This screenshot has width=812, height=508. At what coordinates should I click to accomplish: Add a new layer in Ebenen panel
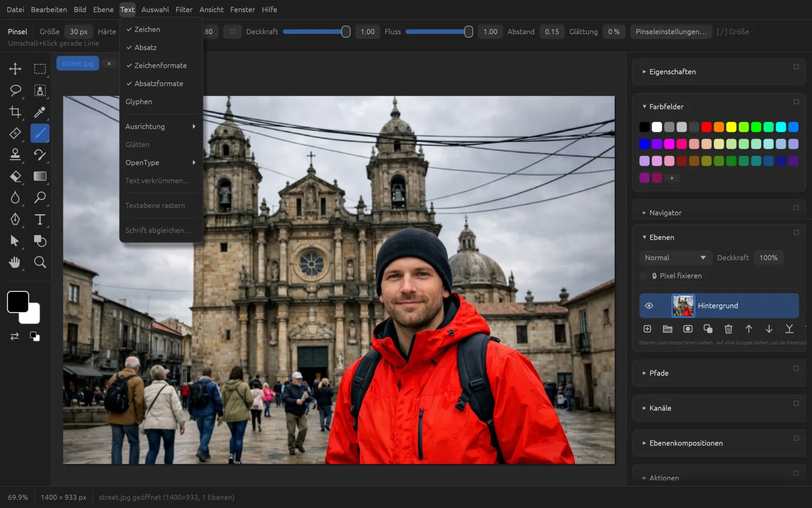click(647, 329)
